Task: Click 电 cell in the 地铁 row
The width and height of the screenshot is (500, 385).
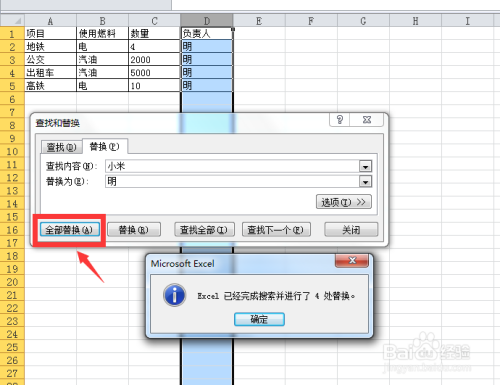Action: point(102,47)
